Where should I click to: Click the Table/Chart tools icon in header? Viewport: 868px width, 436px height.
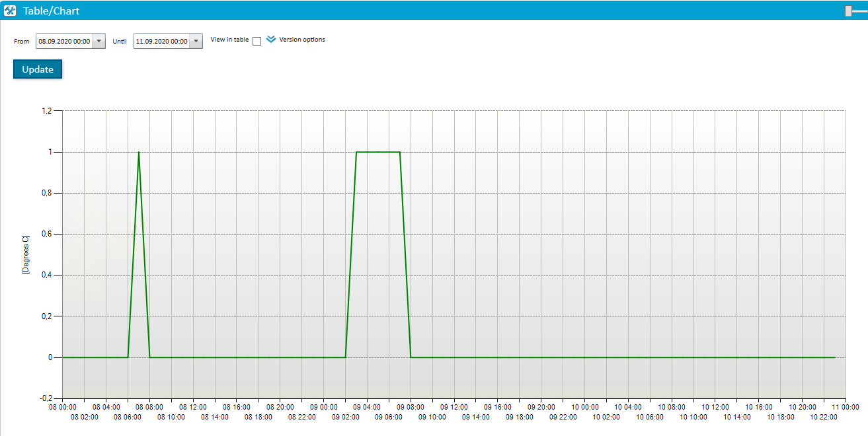click(10, 11)
